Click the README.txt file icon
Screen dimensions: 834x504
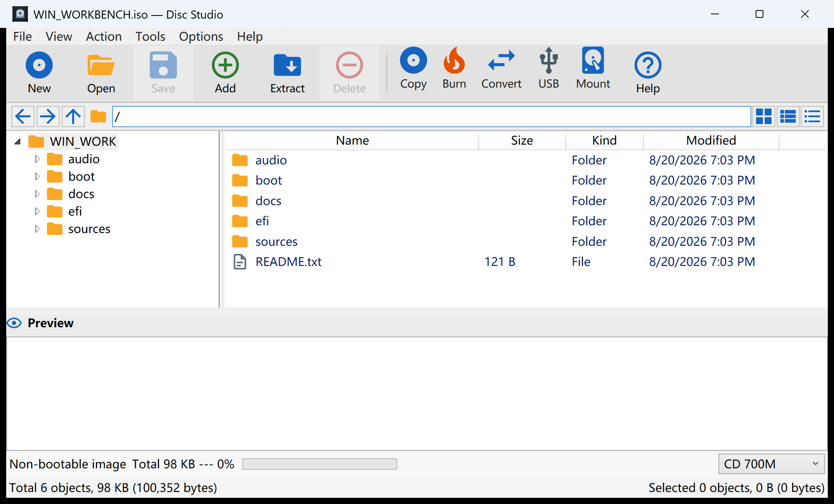pyautogui.click(x=240, y=262)
